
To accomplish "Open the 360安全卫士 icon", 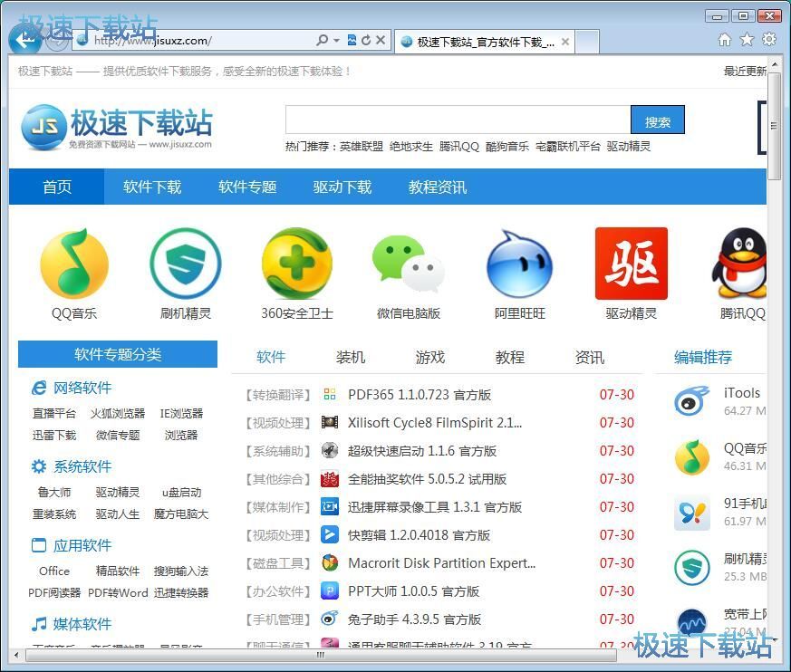I will coord(297,263).
